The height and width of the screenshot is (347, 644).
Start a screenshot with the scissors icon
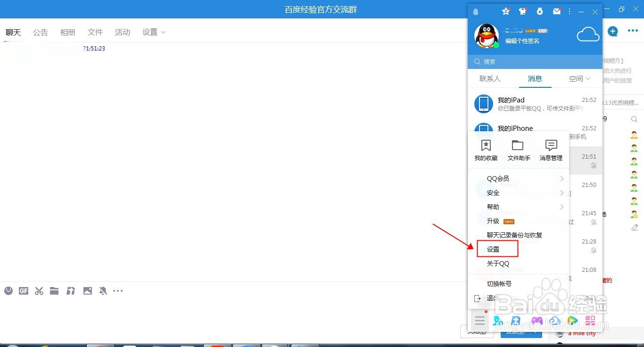pos(39,291)
